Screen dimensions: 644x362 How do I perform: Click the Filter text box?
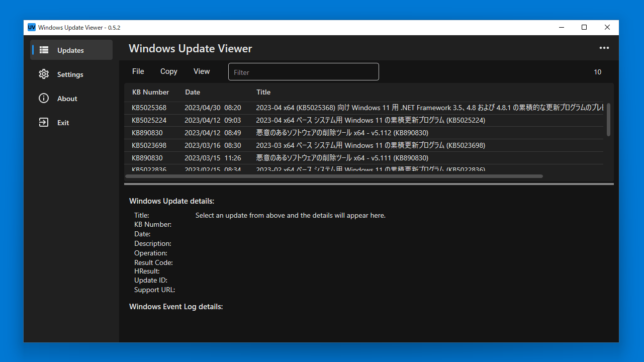click(x=304, y=72)
